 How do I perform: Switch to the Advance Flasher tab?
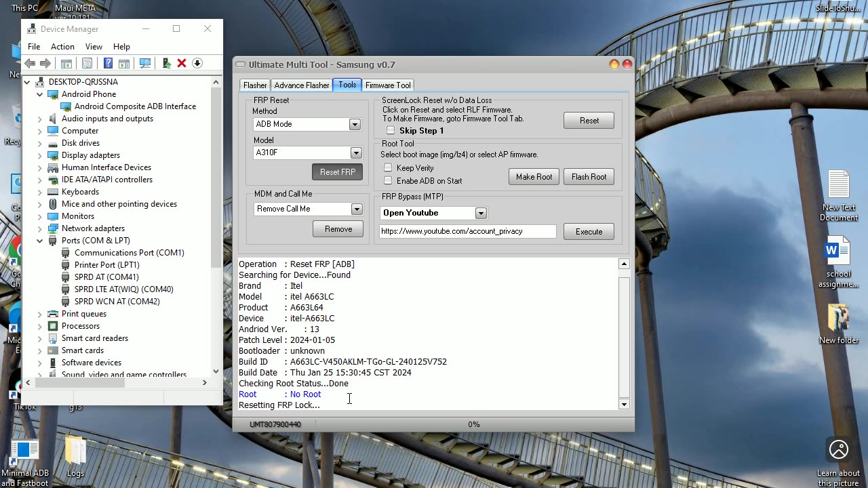tap(302, 85)
